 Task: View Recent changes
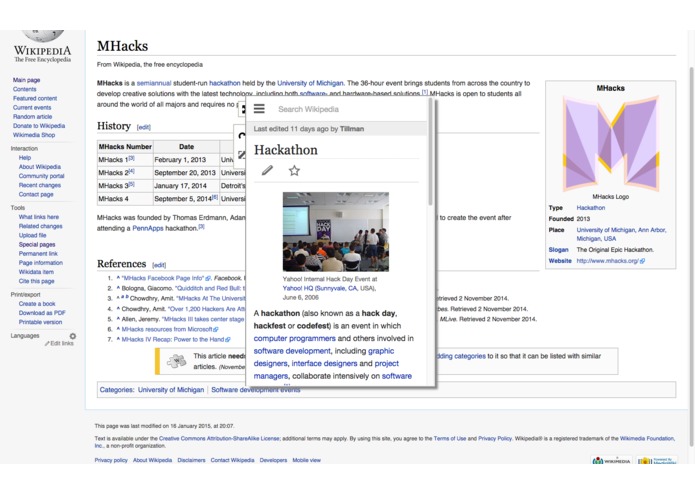[x=40, y=185]
